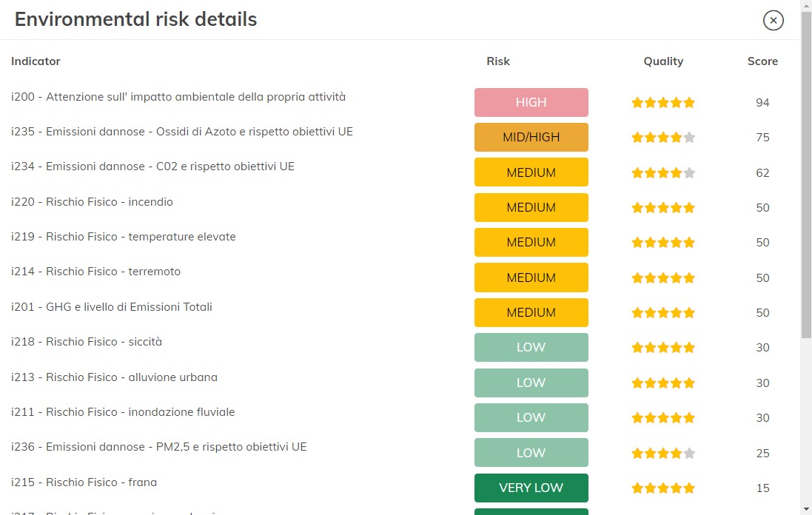Click the yellow MEDIUM badge for i234
The image size is (812, 515).
[x=531, y=172]
